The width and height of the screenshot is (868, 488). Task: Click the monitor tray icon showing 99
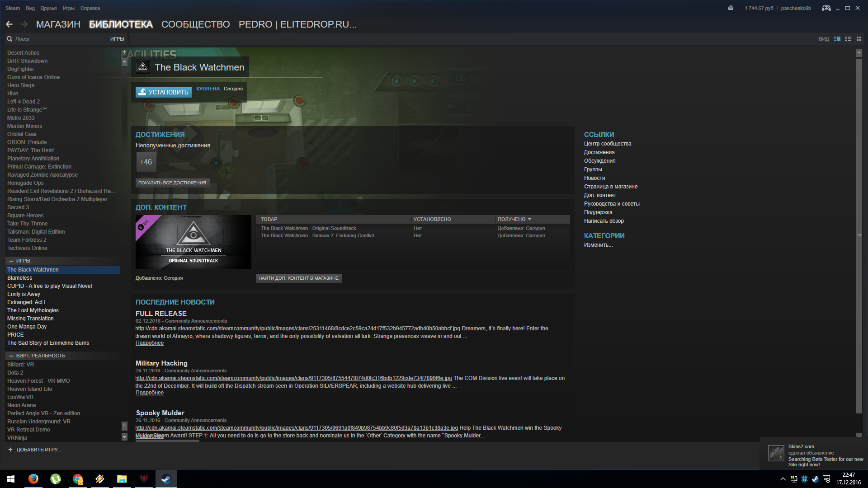(x=794, y=479)
